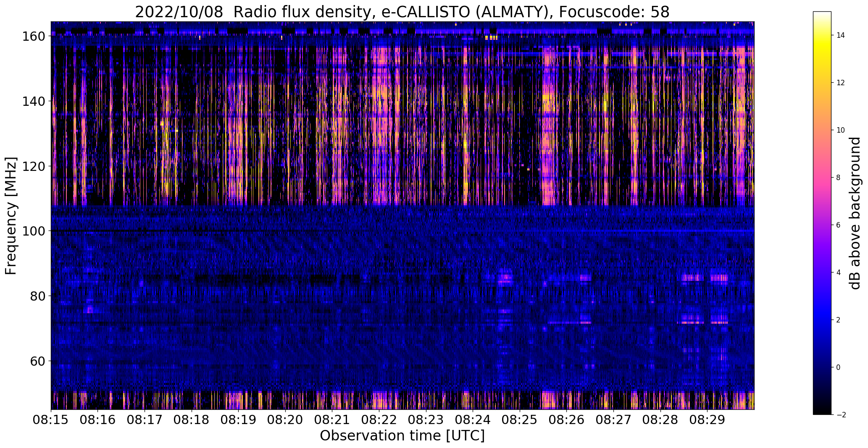Click the 08:25 time tick label
The width and height of the screenshot is (868, 448).
click(x=520, y=420)
